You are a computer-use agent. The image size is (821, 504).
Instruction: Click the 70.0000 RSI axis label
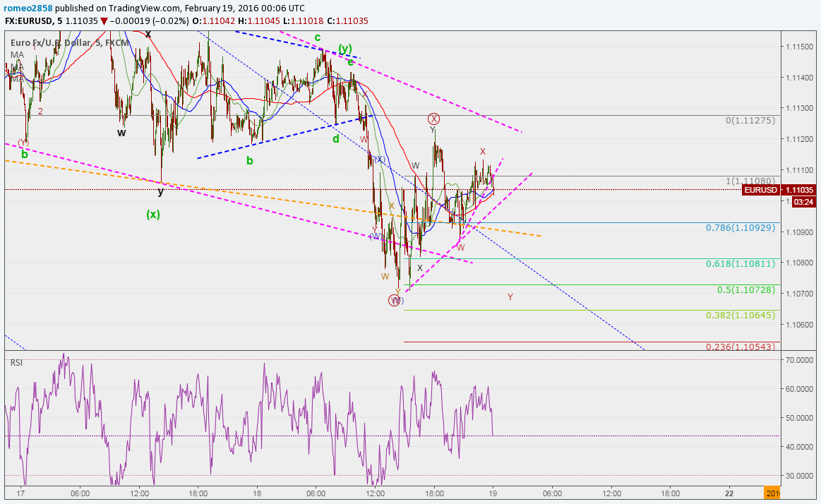pyautogui.click(x=799, y=360)
